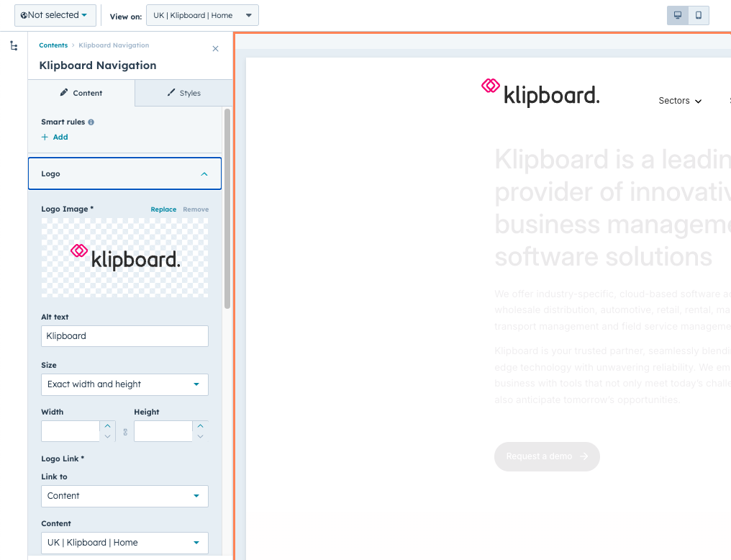731x560 pixels.
Task: Open the Sectors menu in preview
Action: [x=680, y=101]
